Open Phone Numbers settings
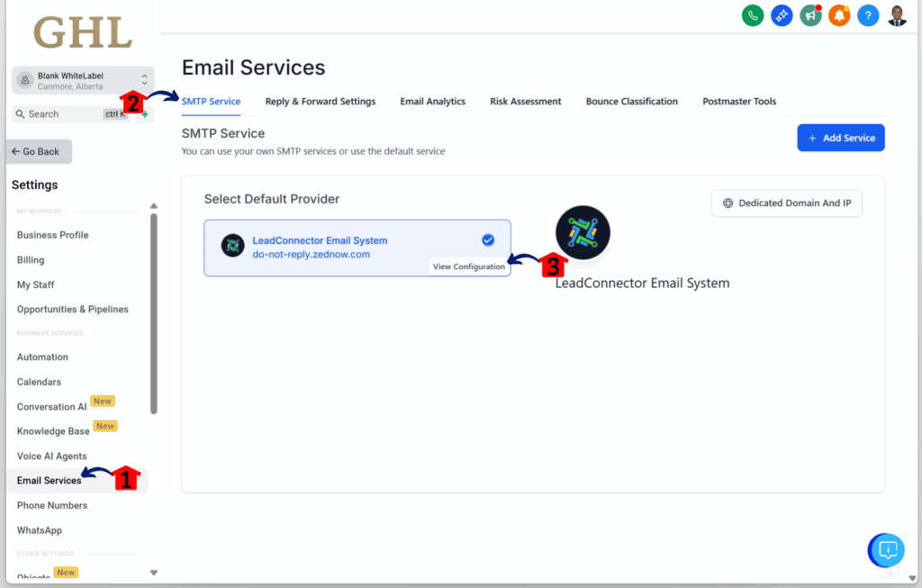The height and width of the screenshot is (588, 922). pyautogui.click(x=51, y=506)
